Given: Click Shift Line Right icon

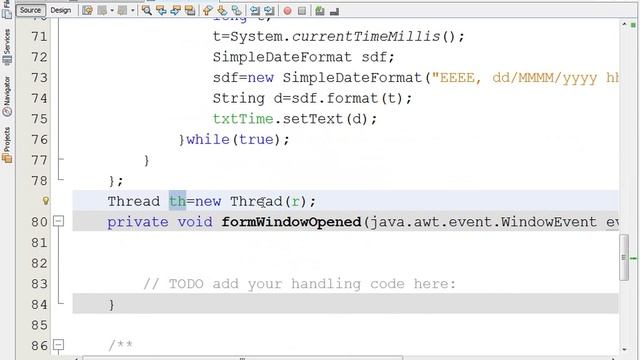Looking at the screenshot, I should (x=269, y=11).
